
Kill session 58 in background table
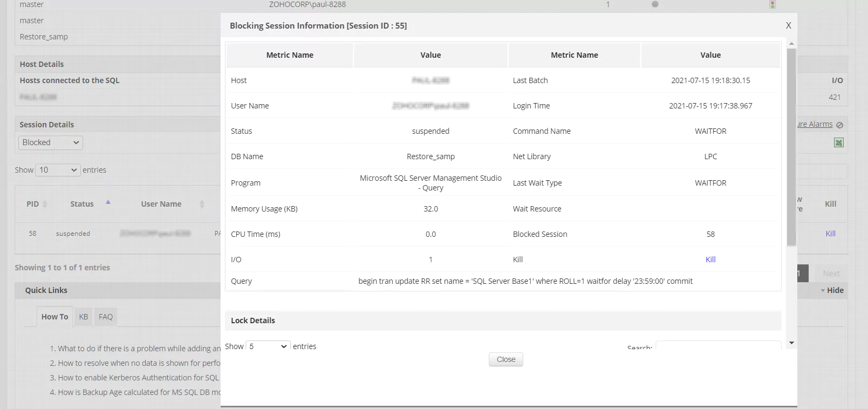coord(830,234)
